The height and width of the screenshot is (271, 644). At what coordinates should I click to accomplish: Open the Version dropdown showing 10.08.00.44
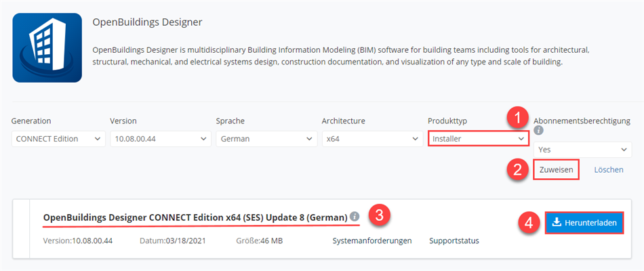tap(161, 139)
